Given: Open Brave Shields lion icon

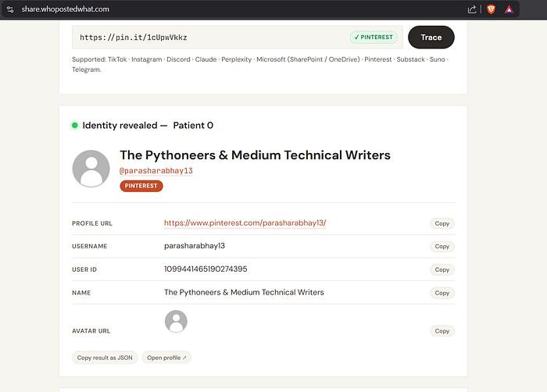Looking at the screenshot, I should pyautogui.click(x=491, y=9).
